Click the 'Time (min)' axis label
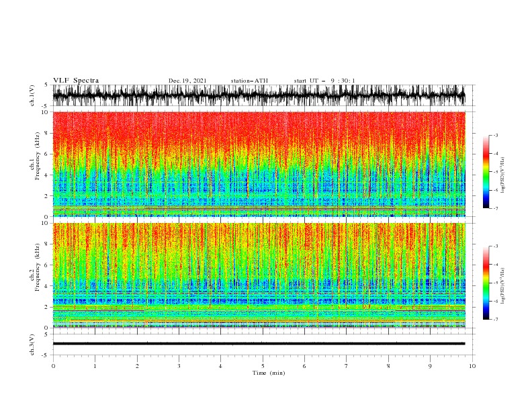The width and height of the screenshot is (532, 411). pos(269,373)
